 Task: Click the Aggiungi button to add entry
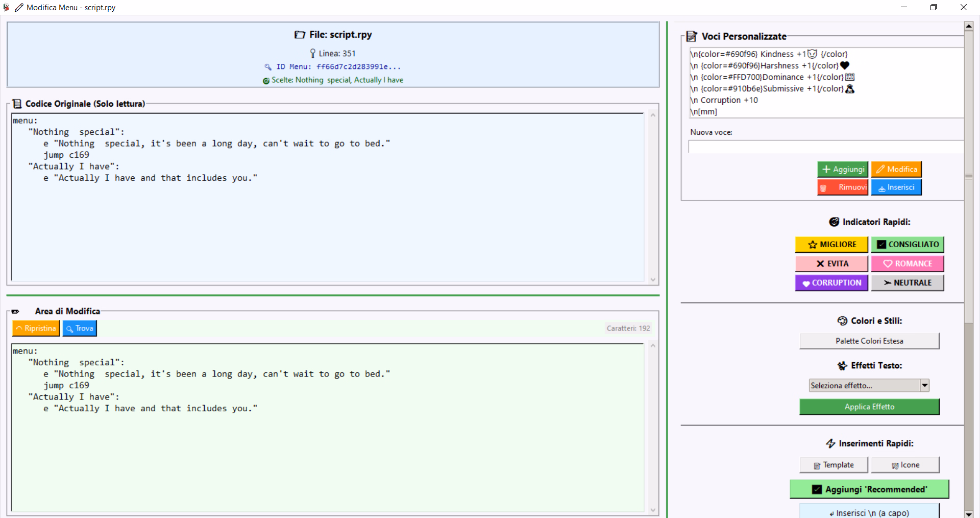pyautogui.click(x=843, y=169)
